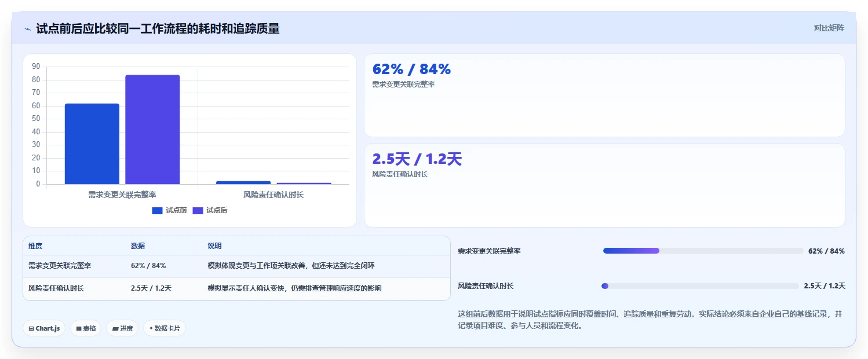The image size is (868, 359).
Task: Click the 数据 table column header
Action: pyautogui.click(x=138, y=246)
